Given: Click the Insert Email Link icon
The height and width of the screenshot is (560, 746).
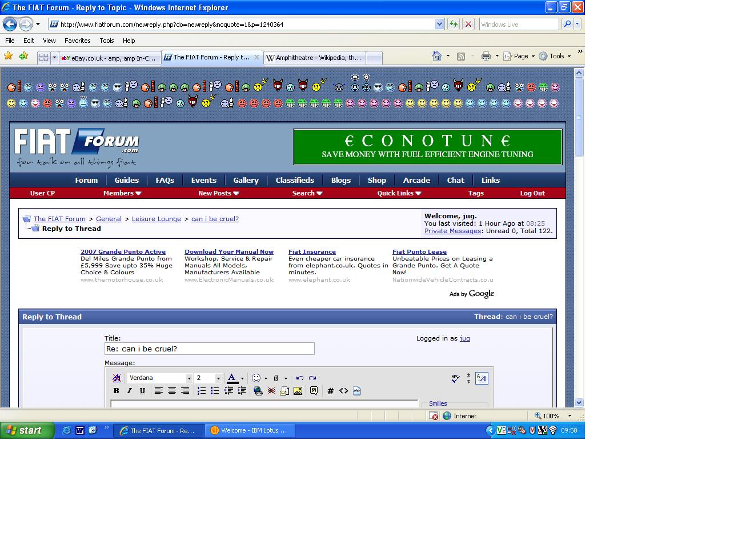Looking at the screenshot, I should (x=284, y=391).
